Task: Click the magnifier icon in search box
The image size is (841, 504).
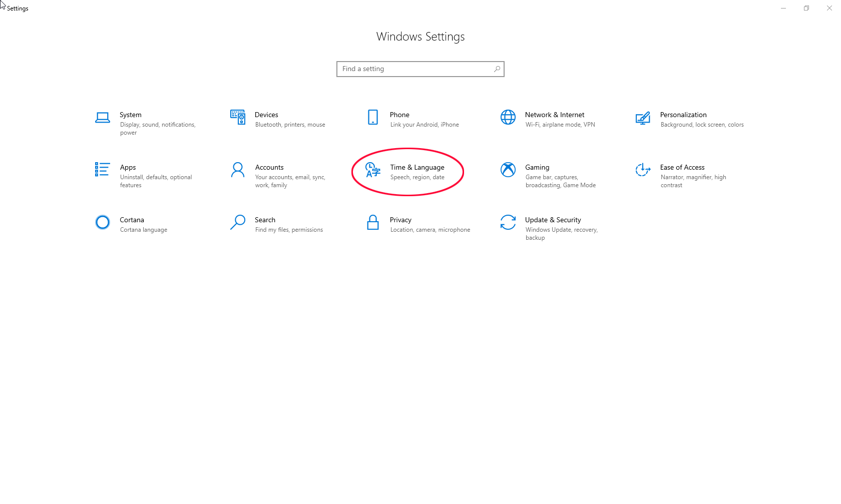Action: pos(497,69)
